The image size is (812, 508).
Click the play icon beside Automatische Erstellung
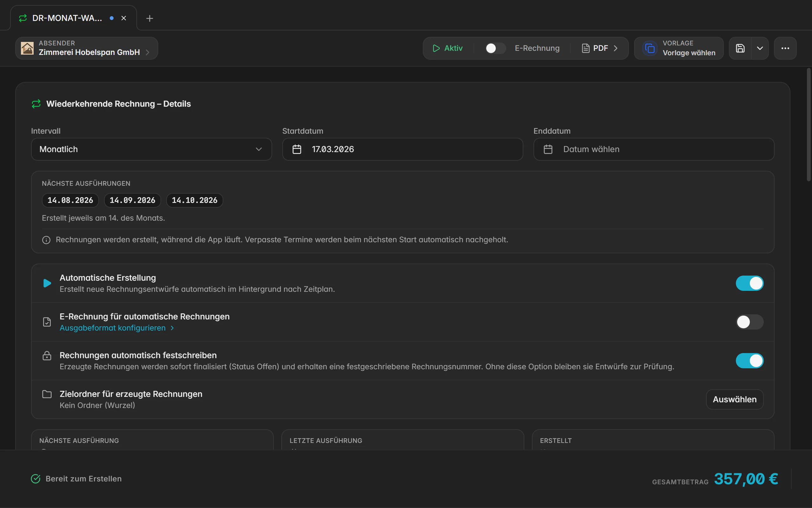point(47,283)
